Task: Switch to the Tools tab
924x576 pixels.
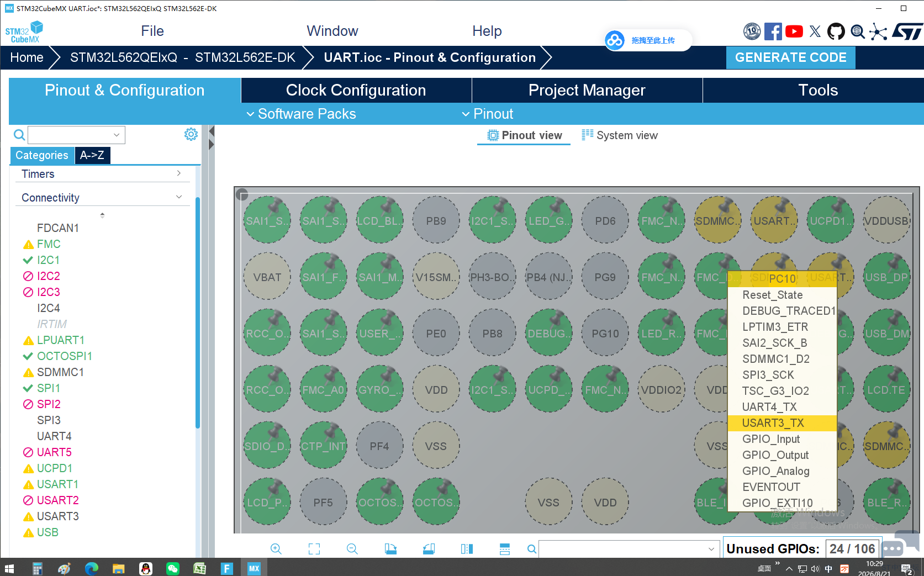Action: coord(818,90)
